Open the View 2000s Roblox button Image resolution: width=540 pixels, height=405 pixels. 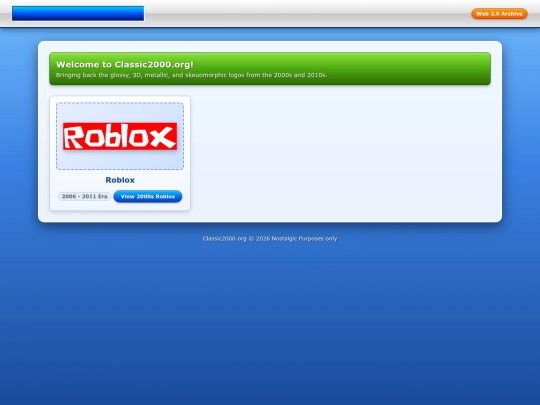tap(148, 196)
